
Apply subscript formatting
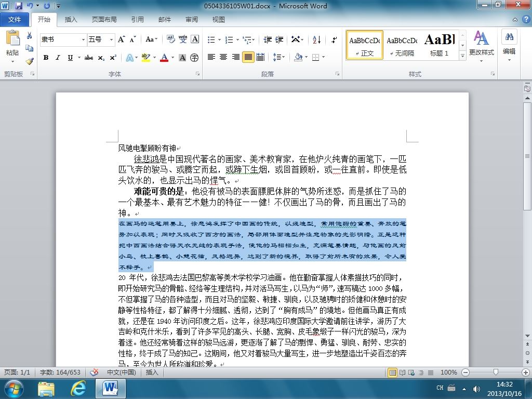pos(101,58)
